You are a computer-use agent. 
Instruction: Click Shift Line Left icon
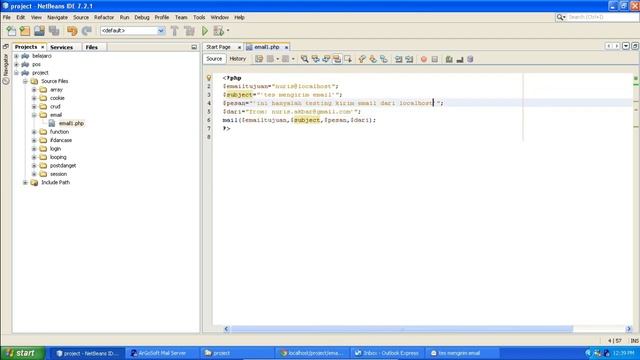(x=398, y=59)
